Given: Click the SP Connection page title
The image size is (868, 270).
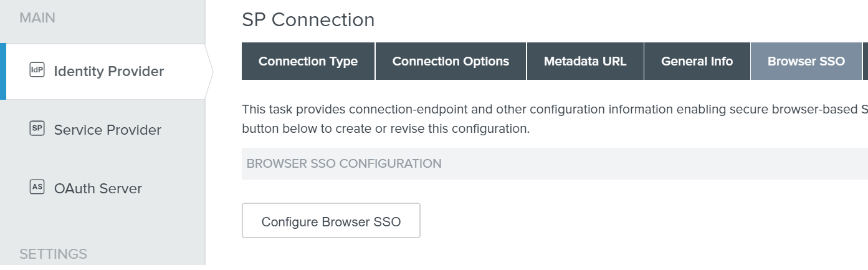Looking at the screenshot, I should coord(308,20).
